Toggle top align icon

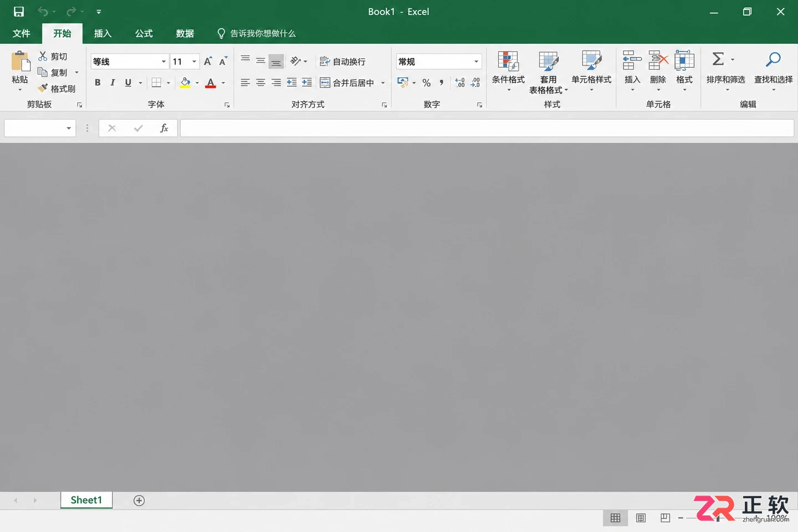(245, 60)
